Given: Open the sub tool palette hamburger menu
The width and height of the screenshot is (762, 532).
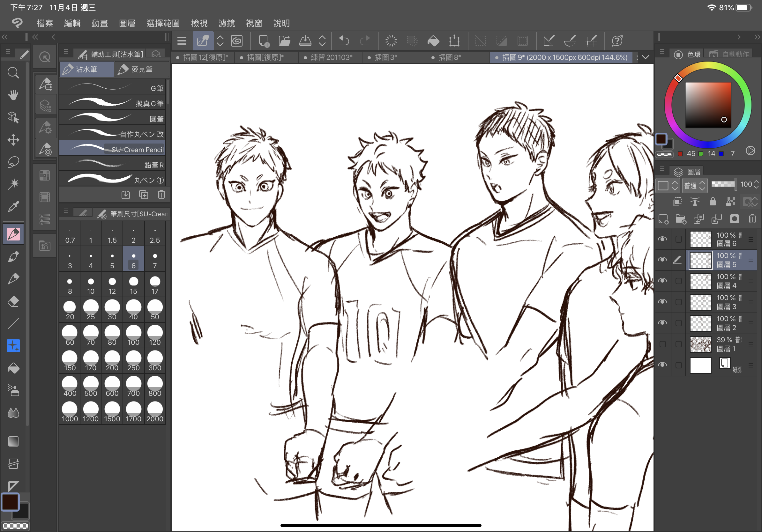Looking at the screenshot, I should (x=66, y=52).
